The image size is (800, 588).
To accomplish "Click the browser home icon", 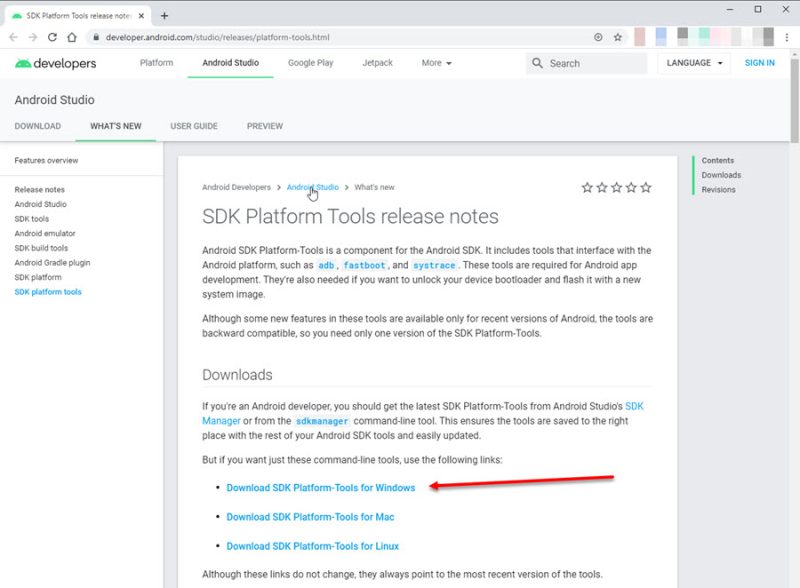I will [x=72, y=37].
